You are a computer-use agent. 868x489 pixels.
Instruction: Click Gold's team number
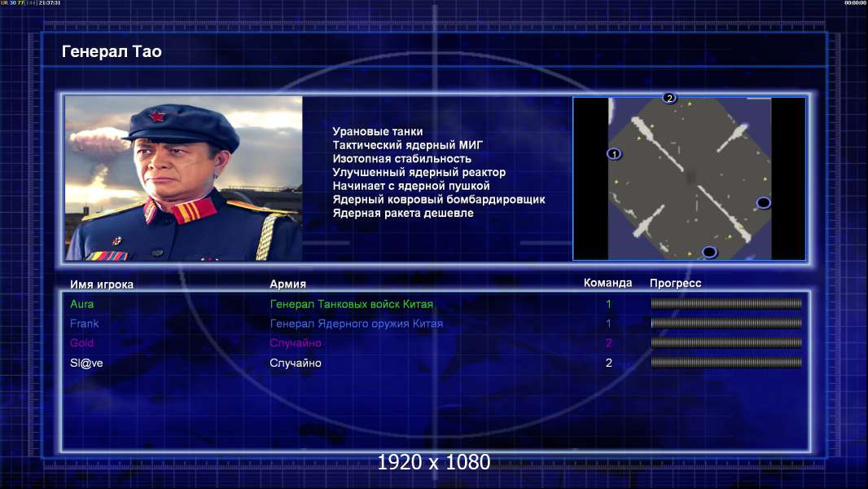pyautogui.click(x=608, y=343)
